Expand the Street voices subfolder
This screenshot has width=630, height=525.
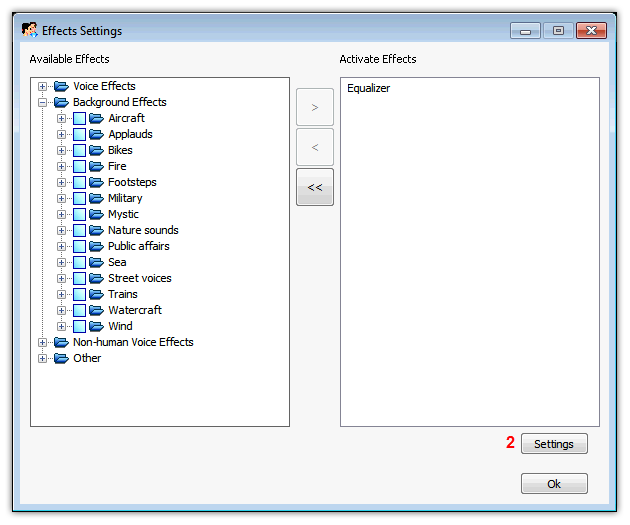click(61, 278)
